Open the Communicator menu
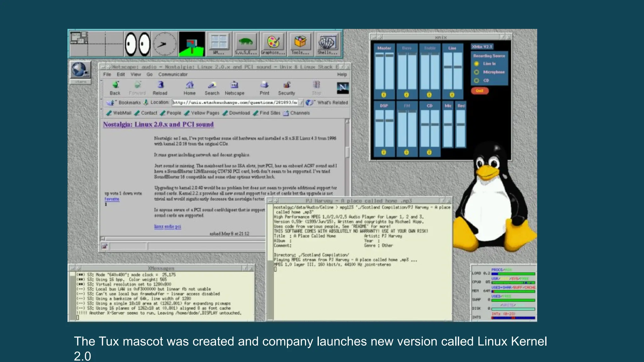This screenshot has width=644, height=362. point(173,74)
